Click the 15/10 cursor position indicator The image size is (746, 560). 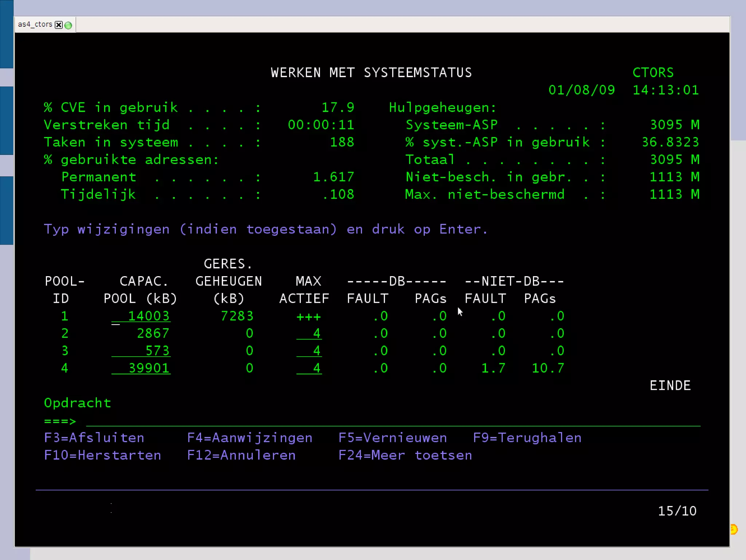pos(677,511)
